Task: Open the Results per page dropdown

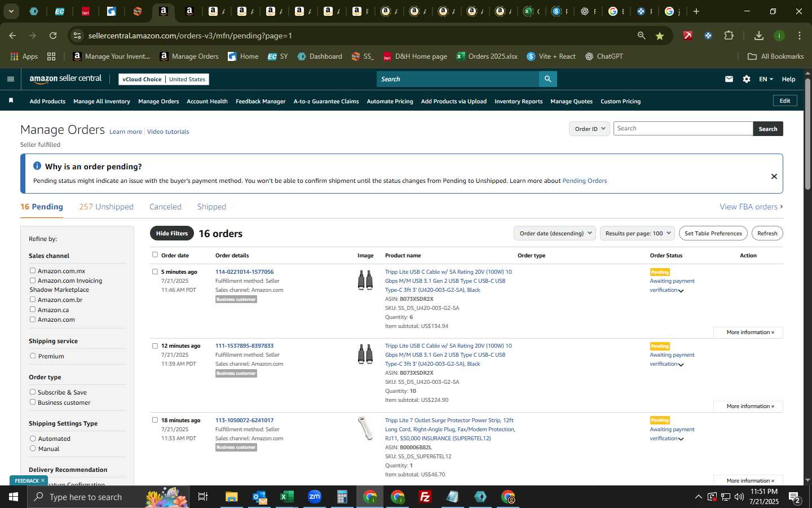Action: 637,233
